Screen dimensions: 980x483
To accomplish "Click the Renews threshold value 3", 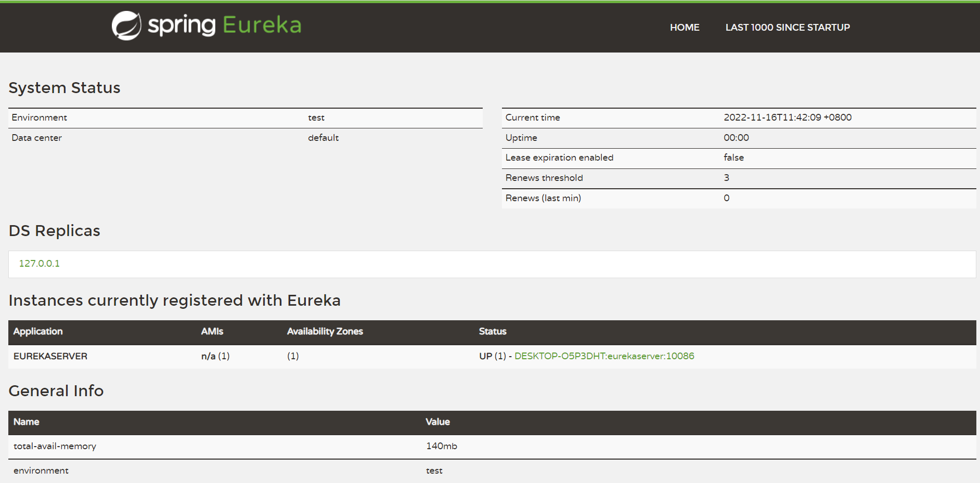I will 727,178.
